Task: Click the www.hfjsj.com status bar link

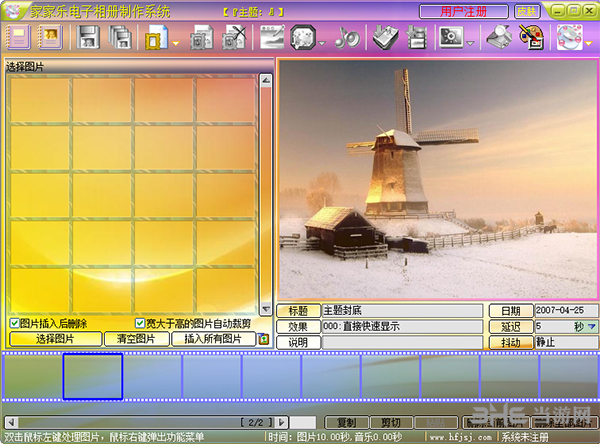Action: (x=460, y=437)
